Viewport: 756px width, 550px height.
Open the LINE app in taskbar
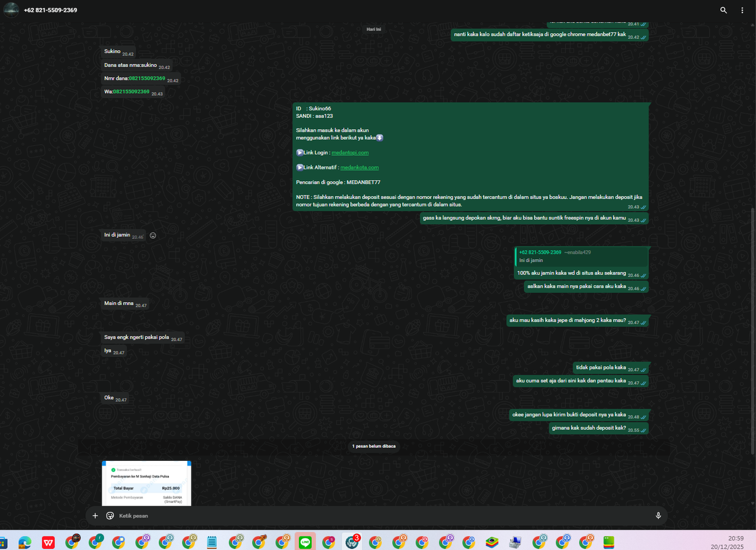click(305, 541)
